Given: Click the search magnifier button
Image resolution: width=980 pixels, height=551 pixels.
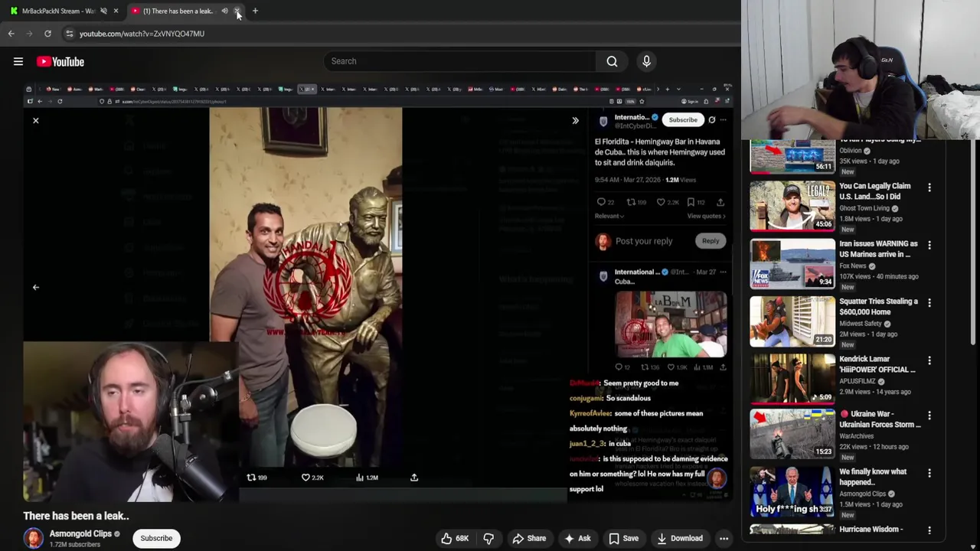Looking at the screenshot, I should coord(612,61).
